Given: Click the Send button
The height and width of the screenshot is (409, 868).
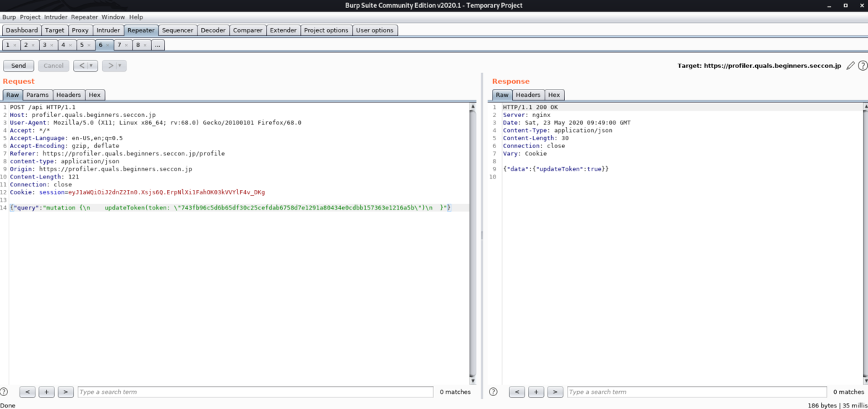Looking at the screenshot, I should [x=18, y=66].
